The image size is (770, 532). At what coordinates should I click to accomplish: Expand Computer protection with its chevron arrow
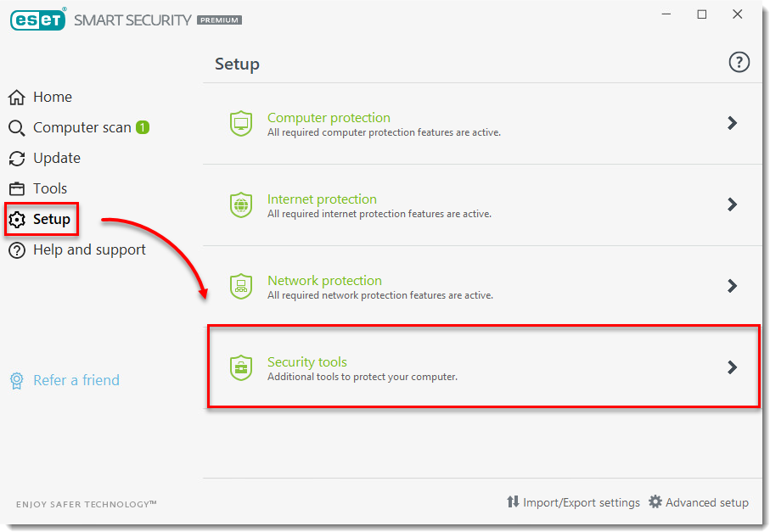point(732,123)
